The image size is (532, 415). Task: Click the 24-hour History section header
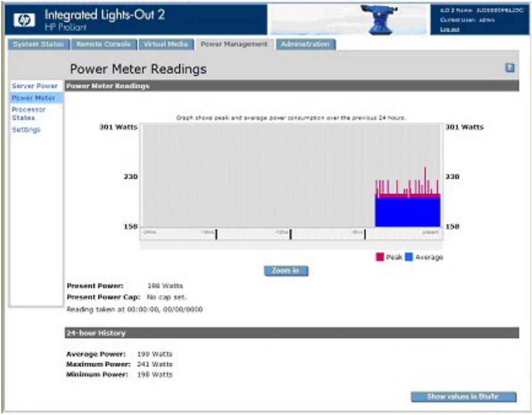pos(292,333)
